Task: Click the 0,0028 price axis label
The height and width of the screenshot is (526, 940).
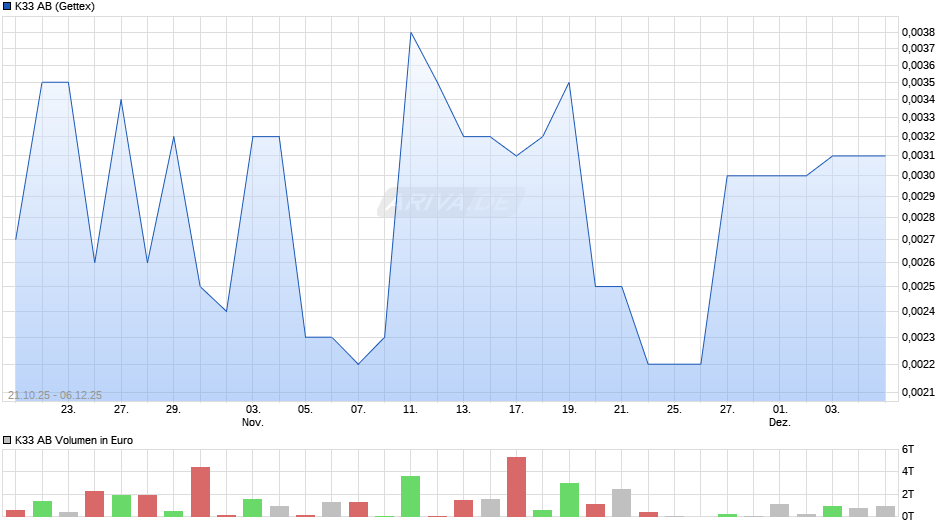Action: pyautogui.click(x=918, y=217)
